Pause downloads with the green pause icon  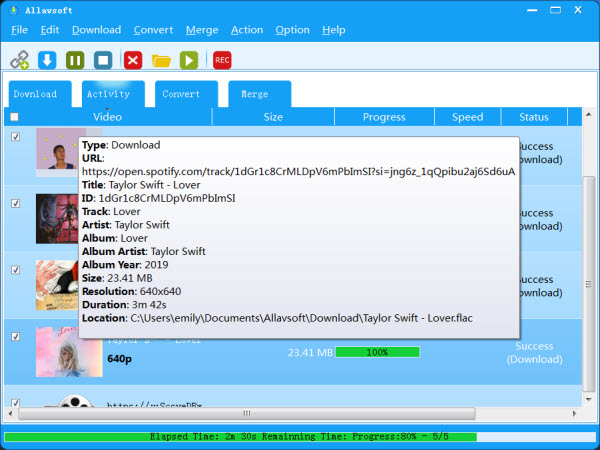pyautogui.click(x=75, y=60)
